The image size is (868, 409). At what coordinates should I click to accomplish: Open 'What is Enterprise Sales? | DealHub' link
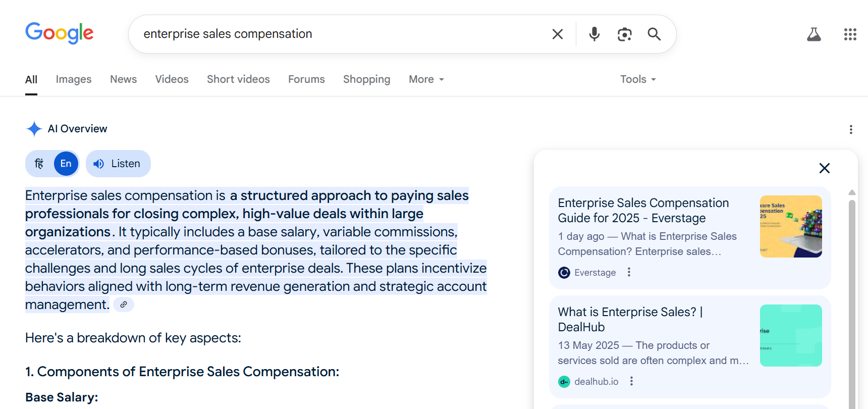pos(630,320)
